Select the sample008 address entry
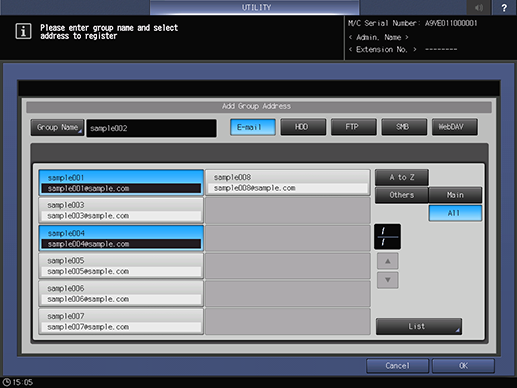Screen dimensions: 517x388 point(288,182)
